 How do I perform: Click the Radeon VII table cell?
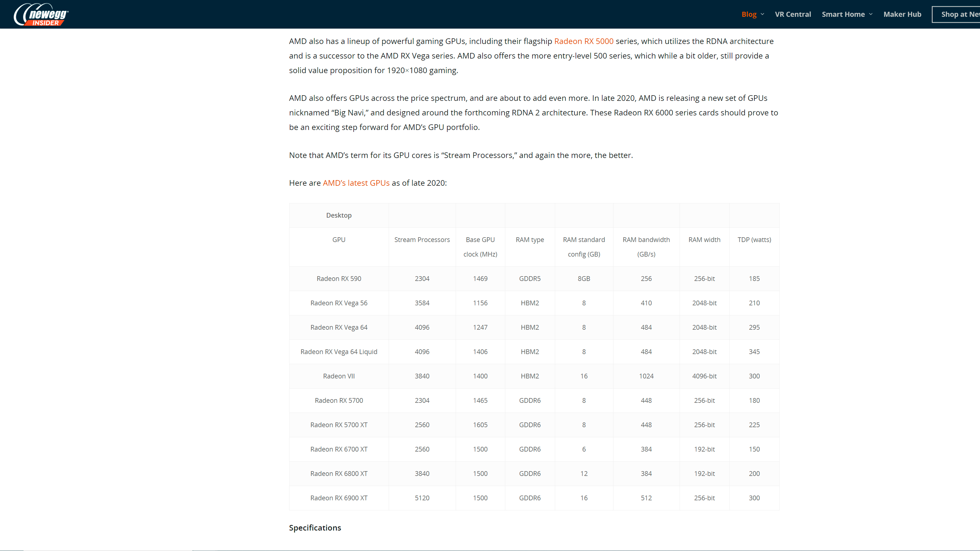point(339,376)
